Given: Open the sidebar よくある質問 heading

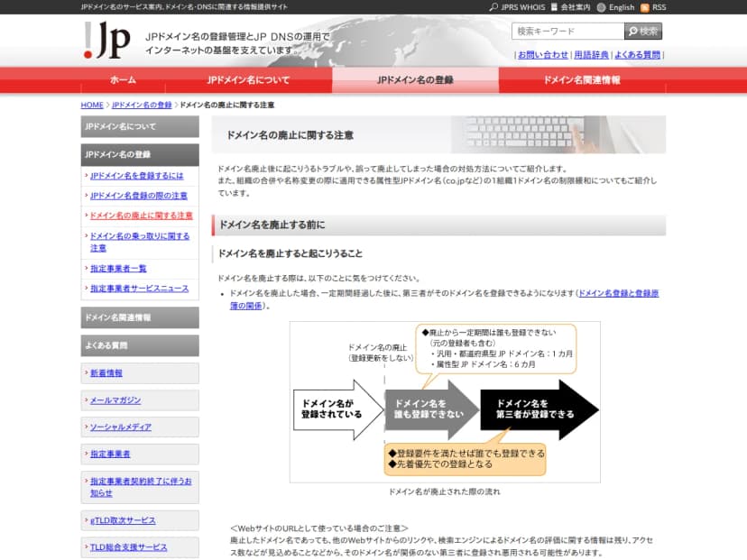Looking at the screenshot, I should pos(140,345).
